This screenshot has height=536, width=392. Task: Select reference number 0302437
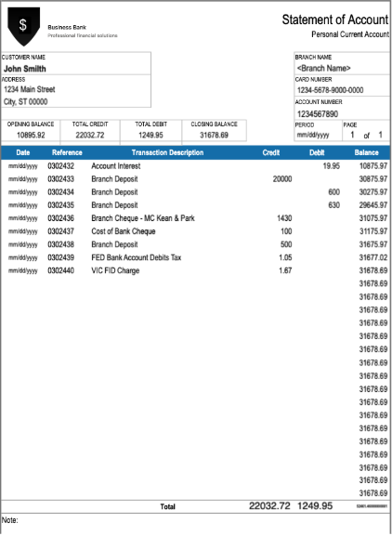pos(60,231)
